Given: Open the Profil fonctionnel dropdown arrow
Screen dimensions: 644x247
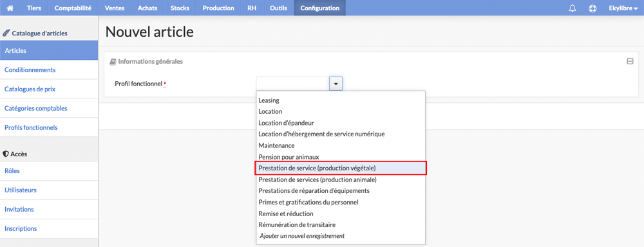Looking at the screenshot, I should coord(336,84).
